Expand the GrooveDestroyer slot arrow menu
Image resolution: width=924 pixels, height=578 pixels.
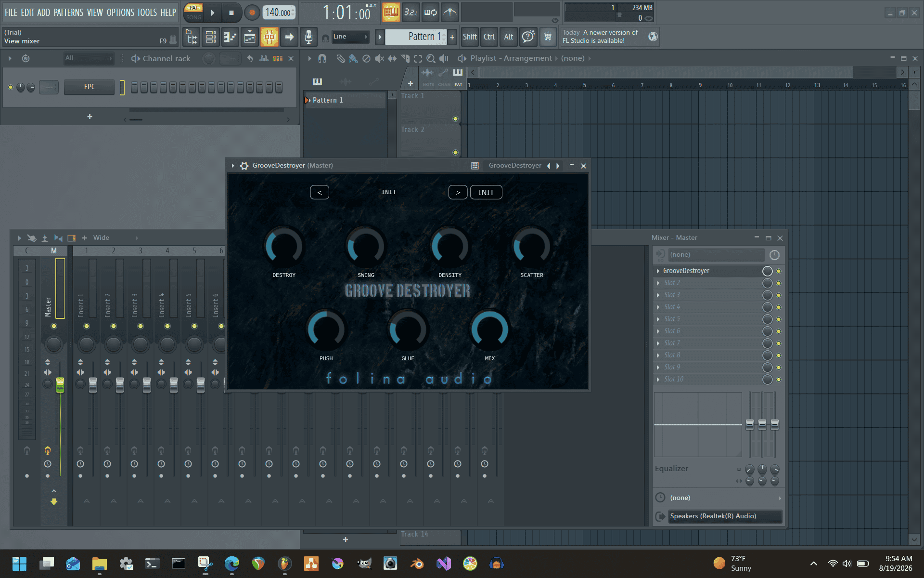(658, 271)
